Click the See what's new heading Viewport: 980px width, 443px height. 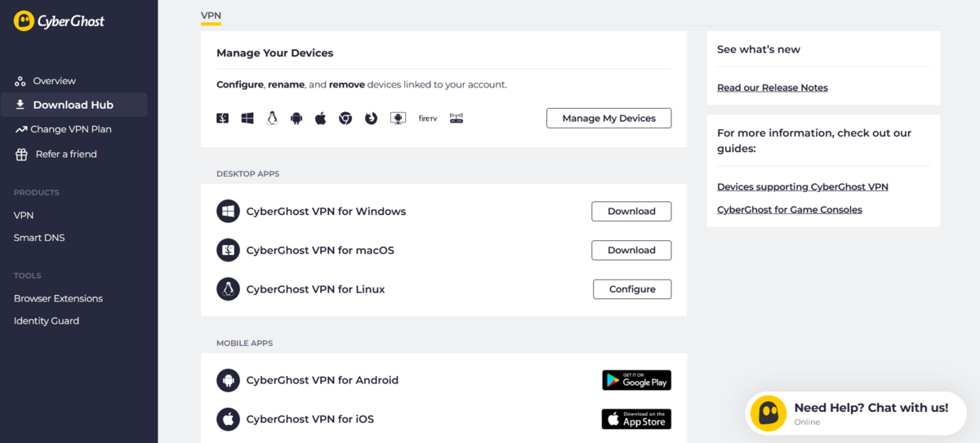point(759,49)
